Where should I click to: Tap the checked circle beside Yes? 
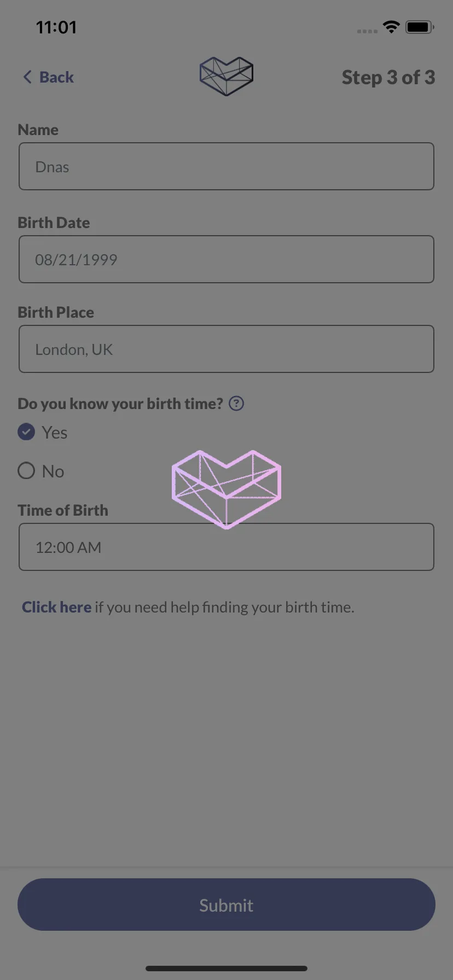(x=26, y=432)
